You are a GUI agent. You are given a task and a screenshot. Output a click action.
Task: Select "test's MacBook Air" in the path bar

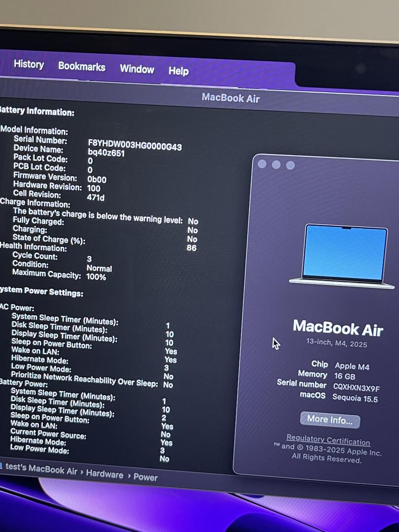41,468
